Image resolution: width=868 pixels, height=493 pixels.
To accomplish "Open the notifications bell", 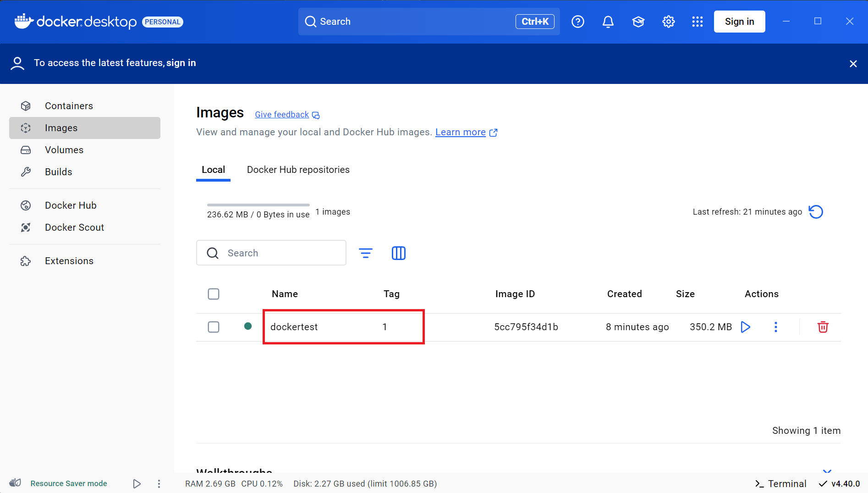I will (608, 22).
